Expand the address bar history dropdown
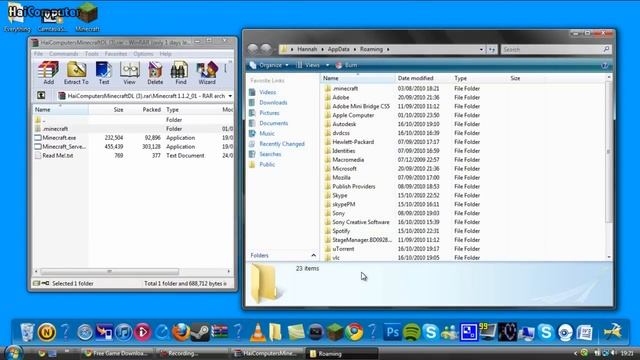This screenshot has height=360, width=640. pos(481,49)
